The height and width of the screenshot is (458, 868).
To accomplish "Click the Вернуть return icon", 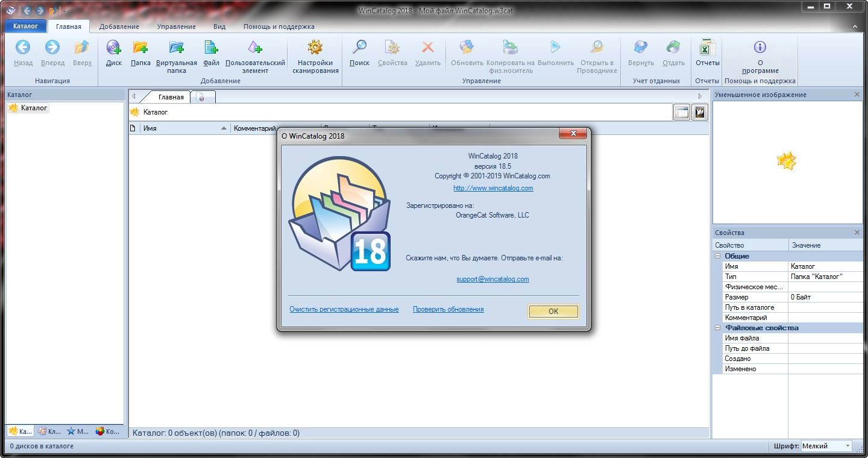I will point(641,47).
